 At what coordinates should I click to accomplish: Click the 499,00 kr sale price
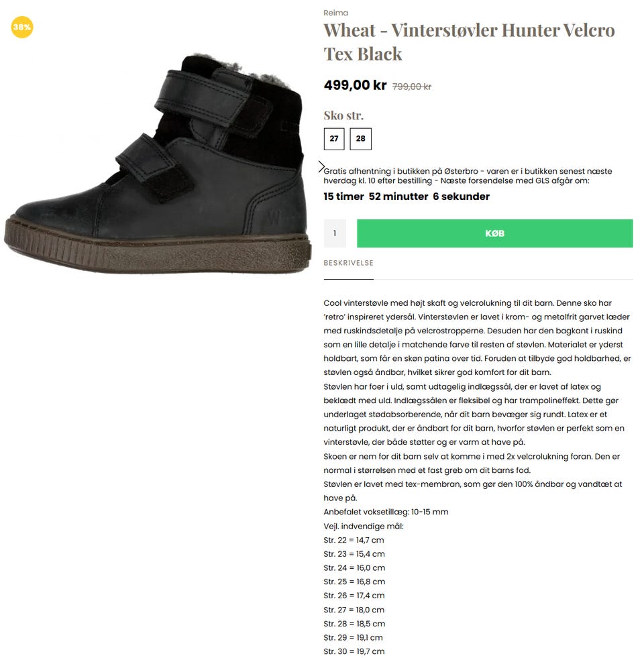coord(355,85)
